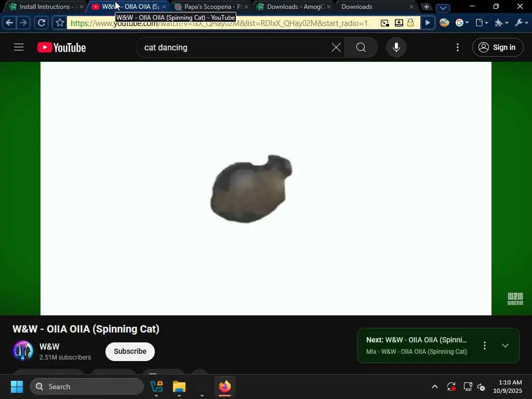Open a new tab with plus button
Image resolution: width=532 pixels, height=399 pixels.
tap(426, 7)
